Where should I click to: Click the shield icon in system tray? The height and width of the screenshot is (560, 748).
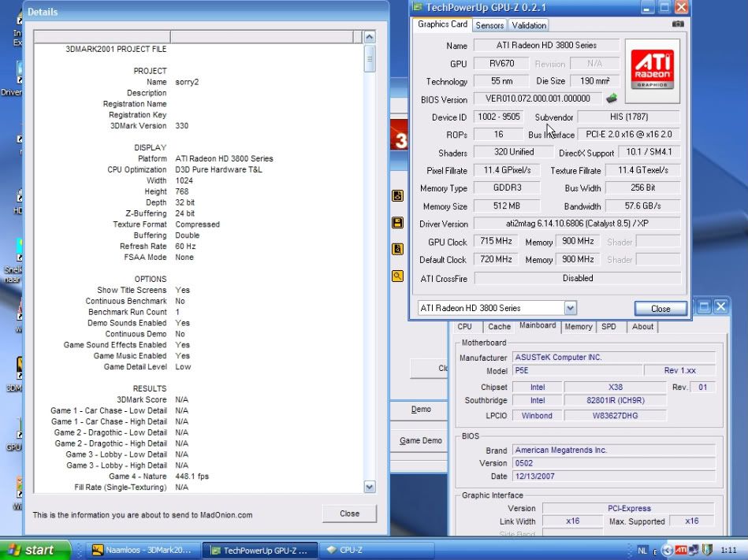[x=707, y=550]
